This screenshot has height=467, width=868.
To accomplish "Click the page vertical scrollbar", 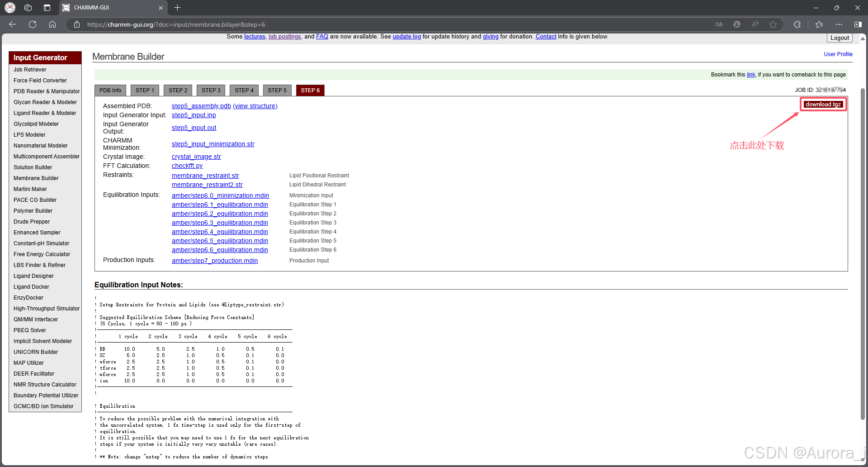I will [x=863, y=253].
